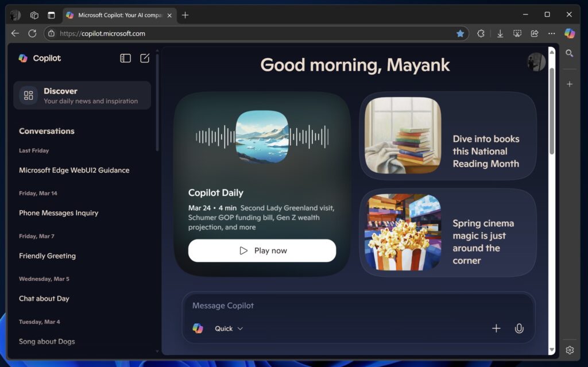Play the Copilot Daily briefing
Screen dimensions: 588x367
point(262,250)
